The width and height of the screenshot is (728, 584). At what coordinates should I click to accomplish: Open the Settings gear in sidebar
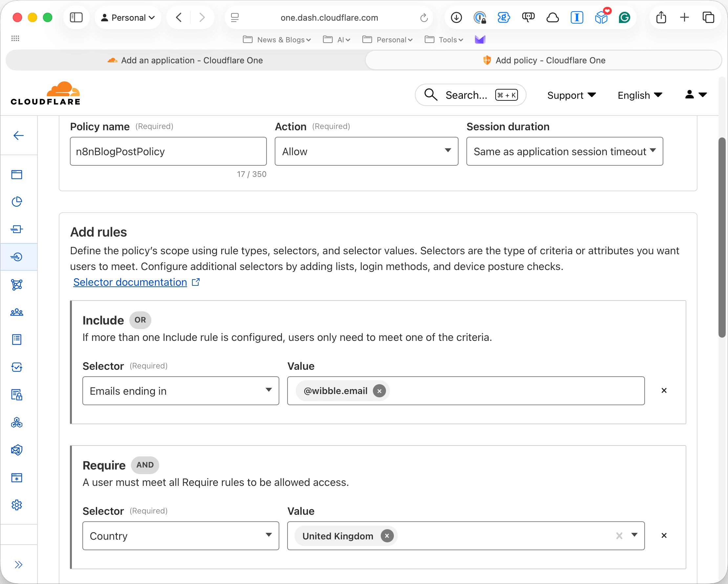pyautogui.click(x=17, y=505)
